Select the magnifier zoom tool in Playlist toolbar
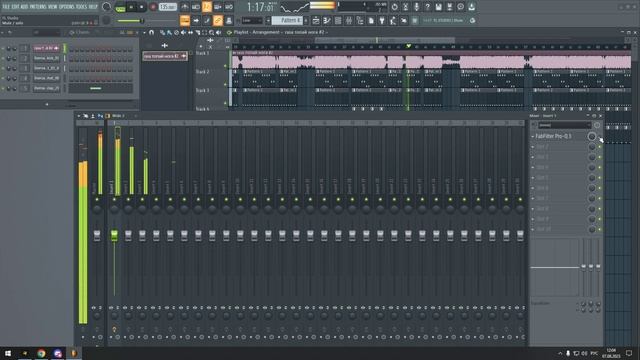The image size is (640, 360). 211,32
